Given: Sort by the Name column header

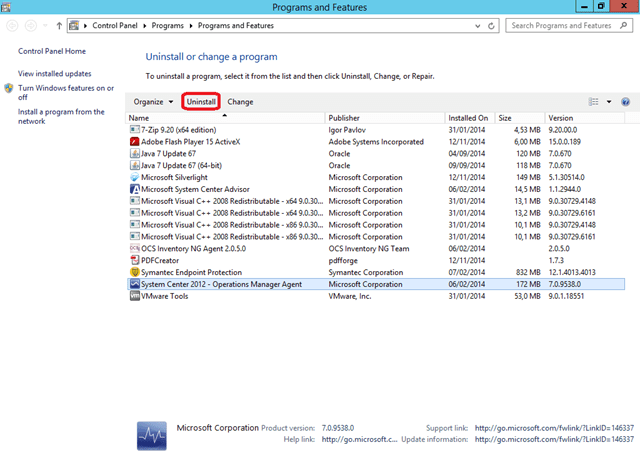Looking at the screenshot, I should (225, 118).
